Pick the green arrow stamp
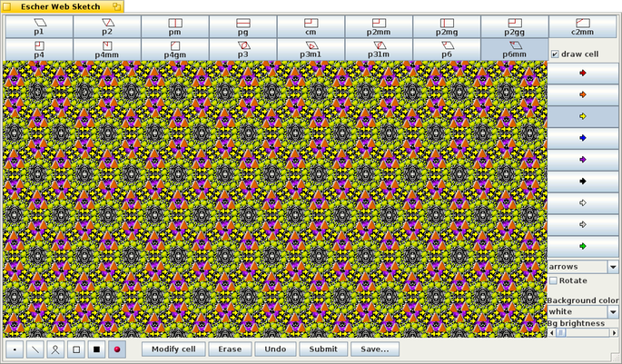This screenshot has height=364, width=622. pos(583,246)
